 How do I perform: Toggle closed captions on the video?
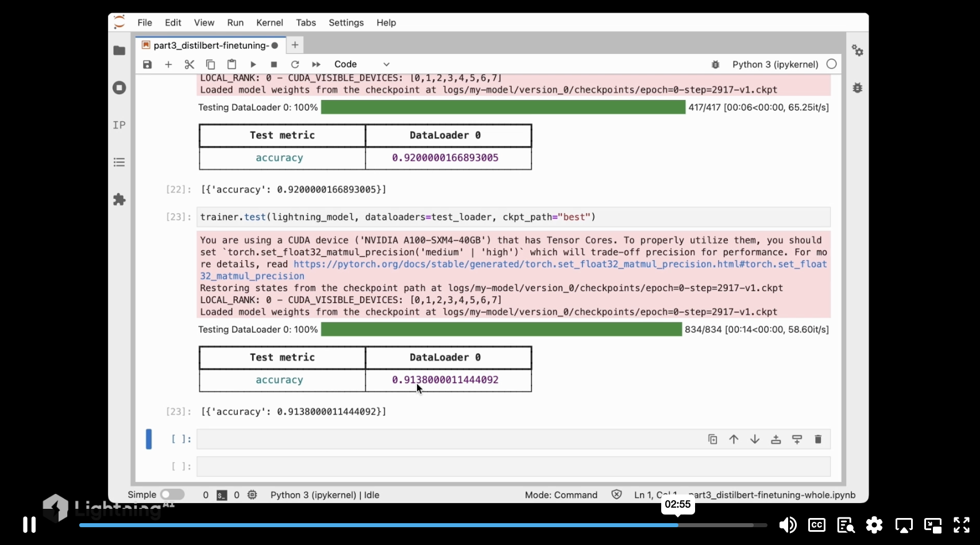coord(816,525)
